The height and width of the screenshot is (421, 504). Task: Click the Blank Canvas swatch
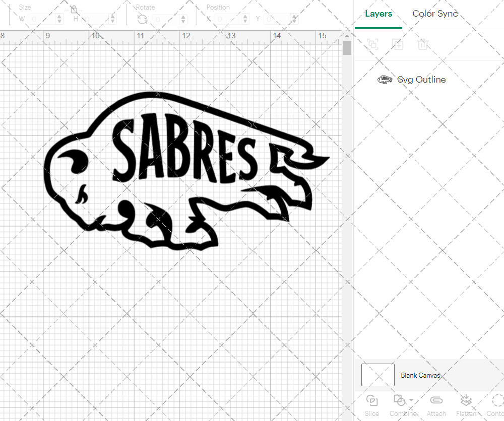click(377, 375)
